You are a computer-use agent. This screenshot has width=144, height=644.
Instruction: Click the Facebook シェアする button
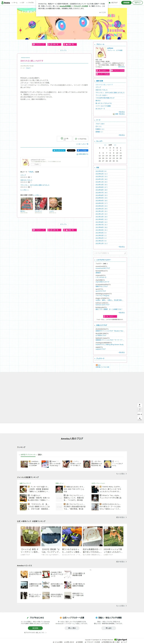[x=82, y=151]
